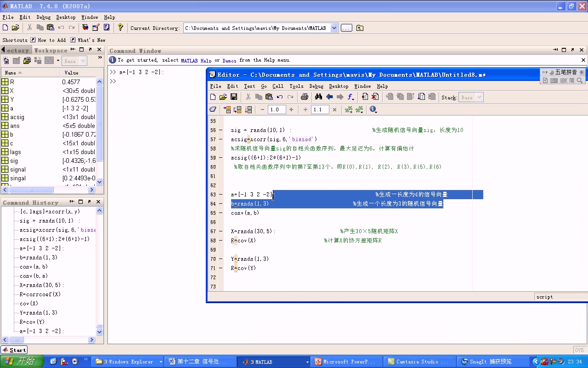Viewport: 588px width, 368px height.
Task: Click Print icon in Editor toolbar
Action: point(304,97)
